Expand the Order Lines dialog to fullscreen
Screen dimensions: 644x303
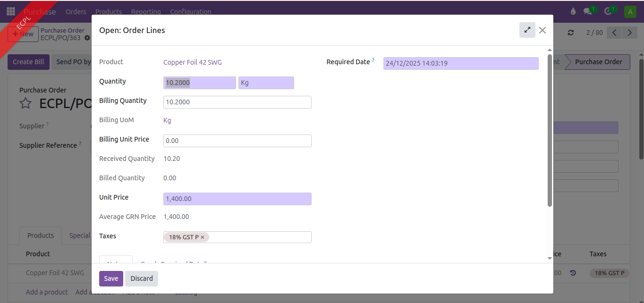coord(527,30)
